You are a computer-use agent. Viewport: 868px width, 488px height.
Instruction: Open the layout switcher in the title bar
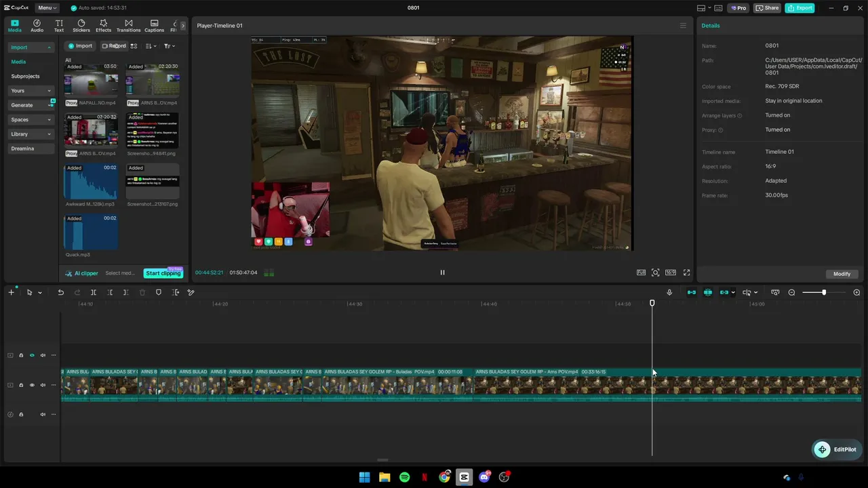704,8
